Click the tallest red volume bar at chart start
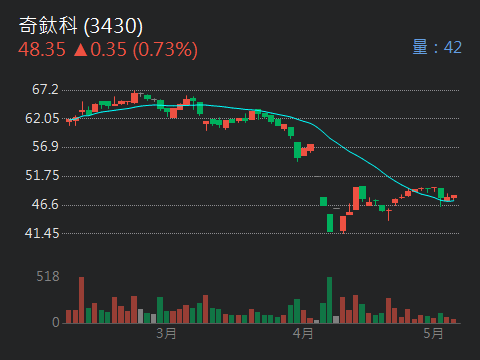Image resolution: width=480 pixels, height=360 pixels. [81, 300]
